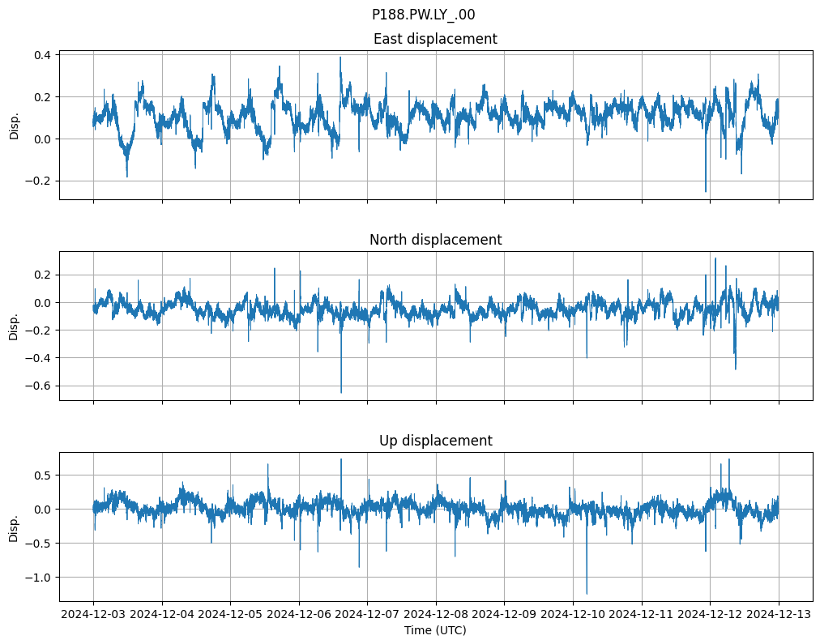Click the 0.4 y-tick on East plot
Screen dimensions: 820x644
click(x=41, y=55)
